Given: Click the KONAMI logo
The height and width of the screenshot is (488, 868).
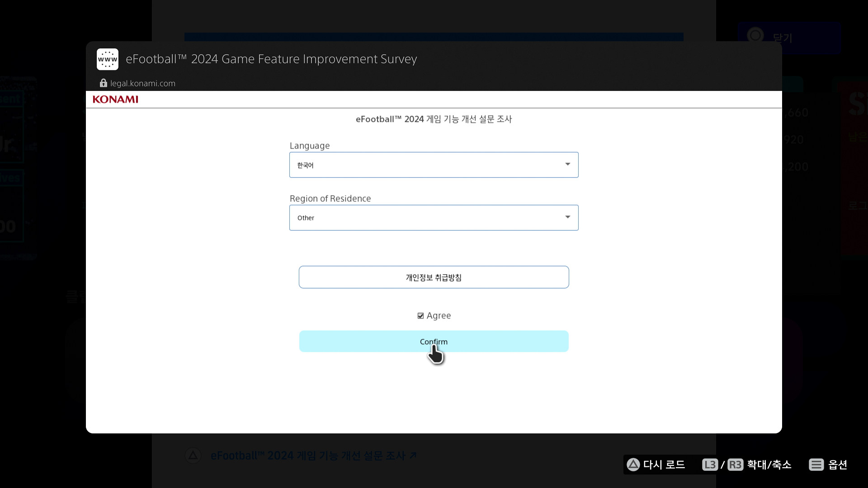Looking at the screenshot, I should (115, 99).
